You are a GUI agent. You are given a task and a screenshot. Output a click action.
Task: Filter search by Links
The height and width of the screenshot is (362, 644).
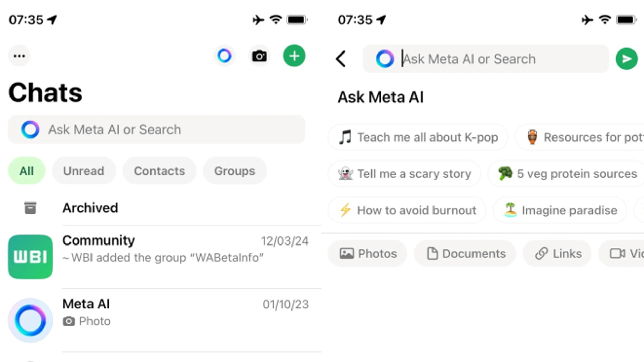(557, 254)
